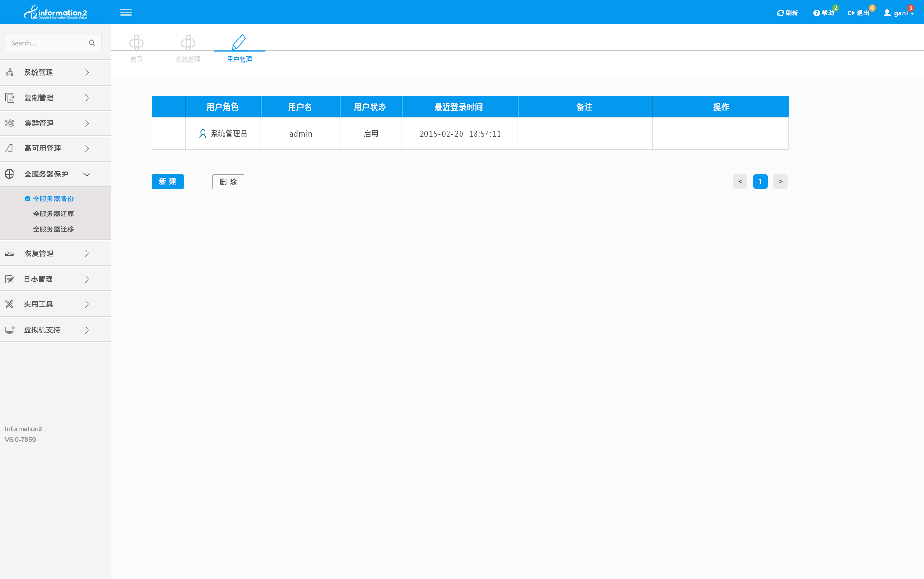Click the 新建 button
Viewport: 924px width, 579px height.
(x=167, y=181)
